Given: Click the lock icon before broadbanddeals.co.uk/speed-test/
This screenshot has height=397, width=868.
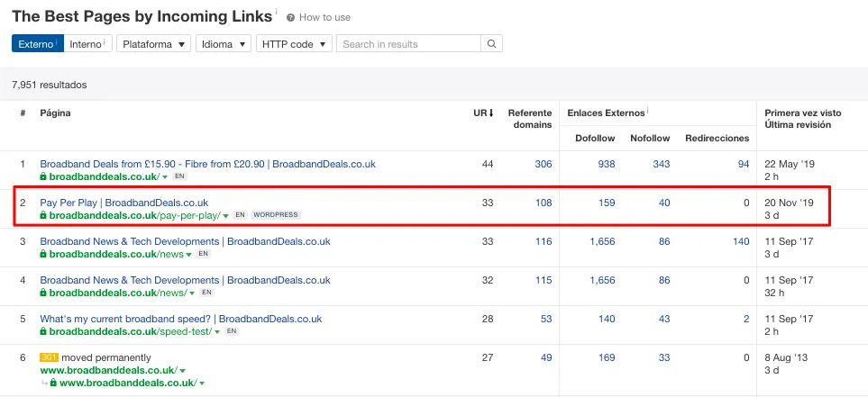Looking at the screenshot, I should tap(43, 331).
